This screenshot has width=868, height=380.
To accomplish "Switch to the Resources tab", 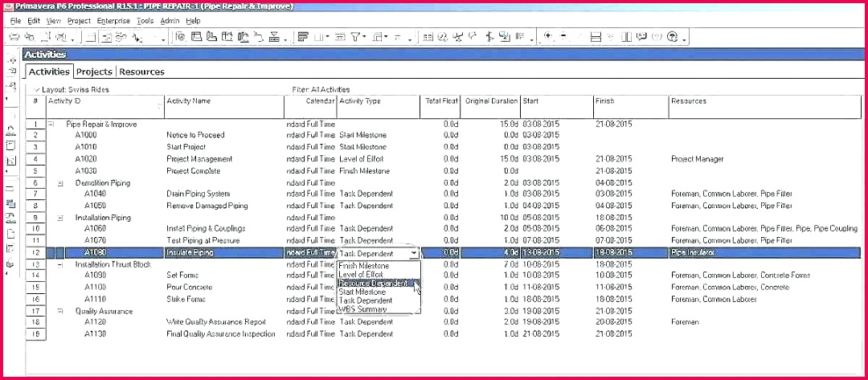I will coord(141,72).
